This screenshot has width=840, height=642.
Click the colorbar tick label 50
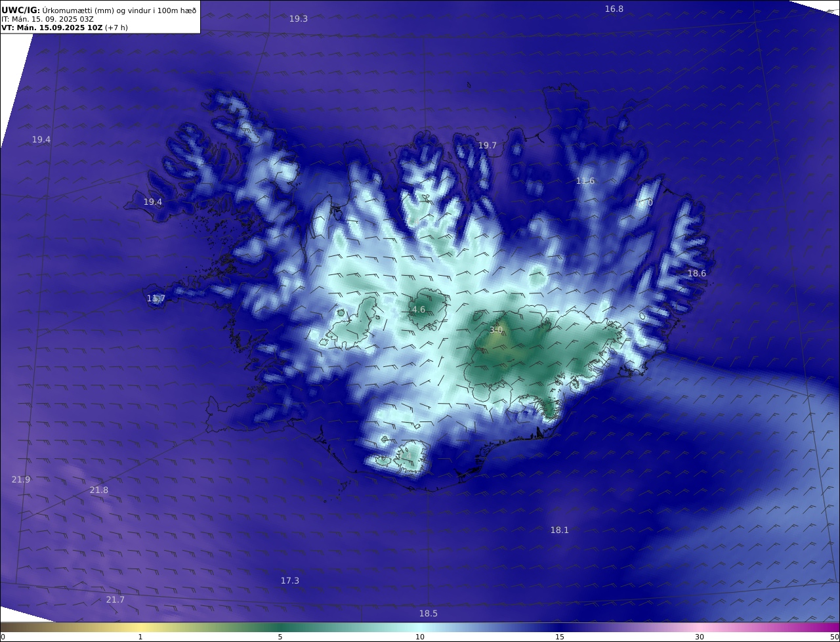click(835, 637)
